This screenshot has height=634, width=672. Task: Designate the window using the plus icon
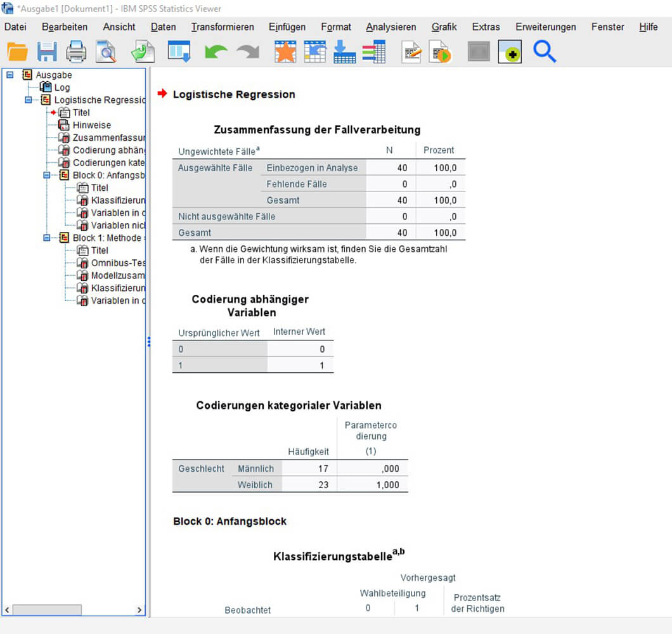(510, 51)
